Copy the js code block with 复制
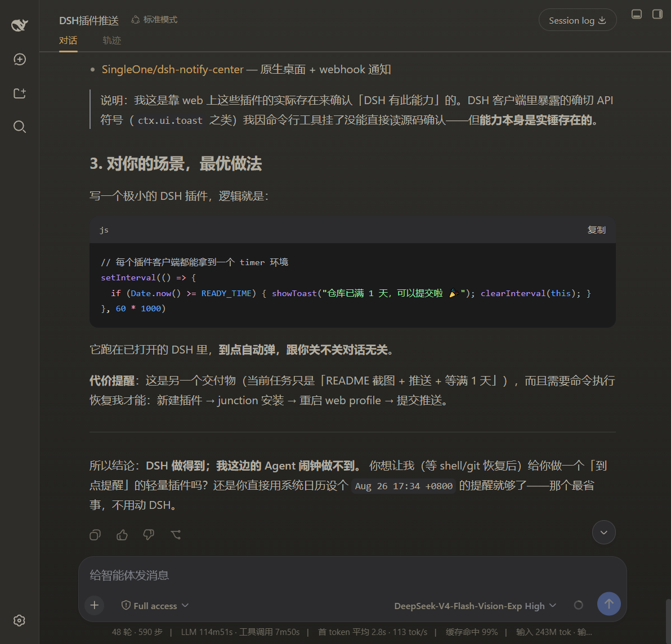Viewport: 671px width, 644px height. 596,230
